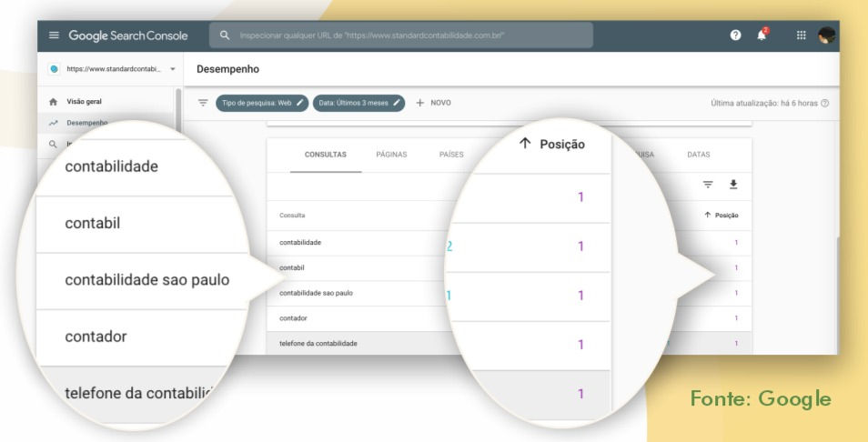This screenshot has height=442, width=868.
Task: Add a new filter with NOVO
Action: point(433,103)
